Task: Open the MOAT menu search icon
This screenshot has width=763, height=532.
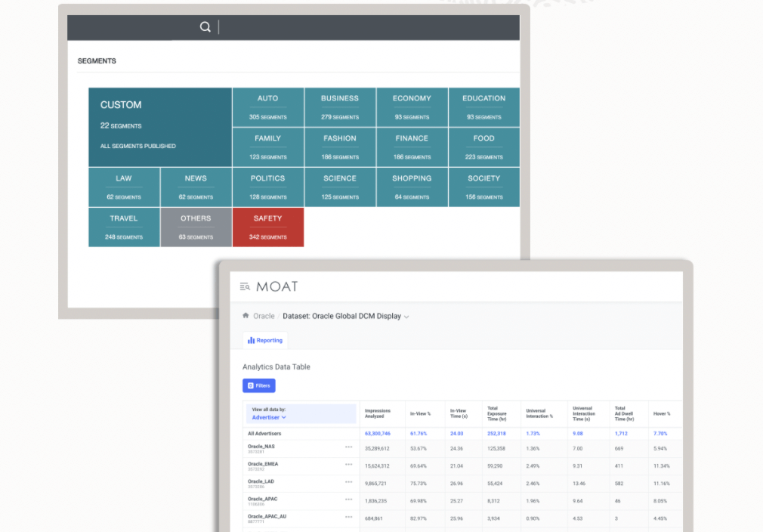Action: 245,286
